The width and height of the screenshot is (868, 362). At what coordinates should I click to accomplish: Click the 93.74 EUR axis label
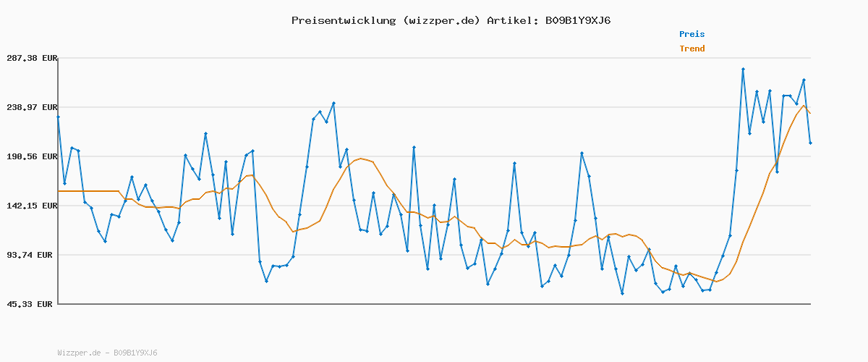[32, 255]
